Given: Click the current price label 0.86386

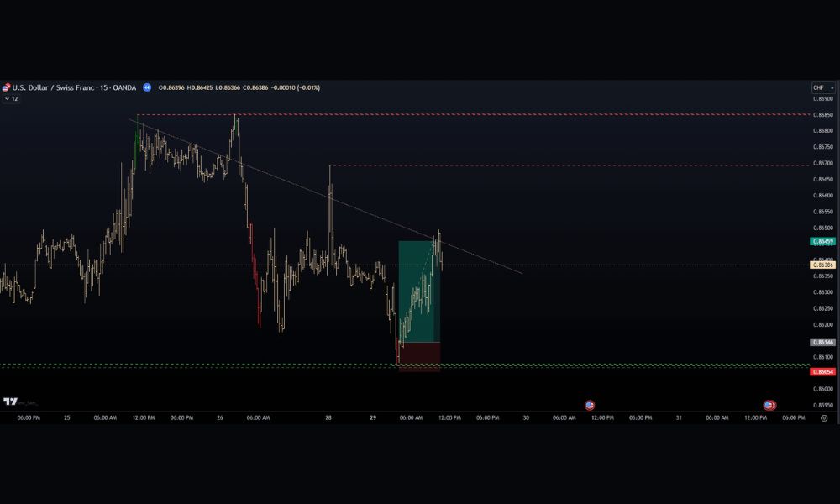Looking at the screenshot, I should point(822,265).
